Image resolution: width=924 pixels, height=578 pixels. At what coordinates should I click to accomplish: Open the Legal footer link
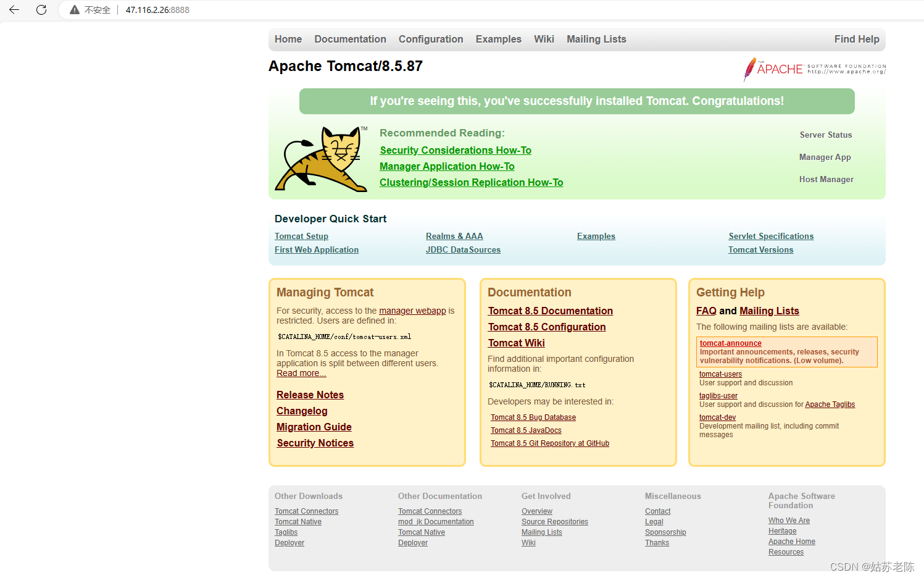[654, 522]
